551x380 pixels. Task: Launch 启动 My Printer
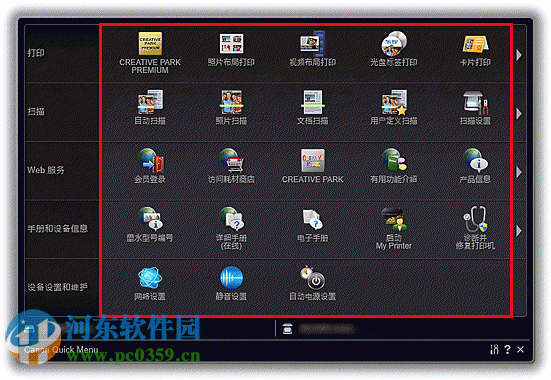click(x=394, y=219)
